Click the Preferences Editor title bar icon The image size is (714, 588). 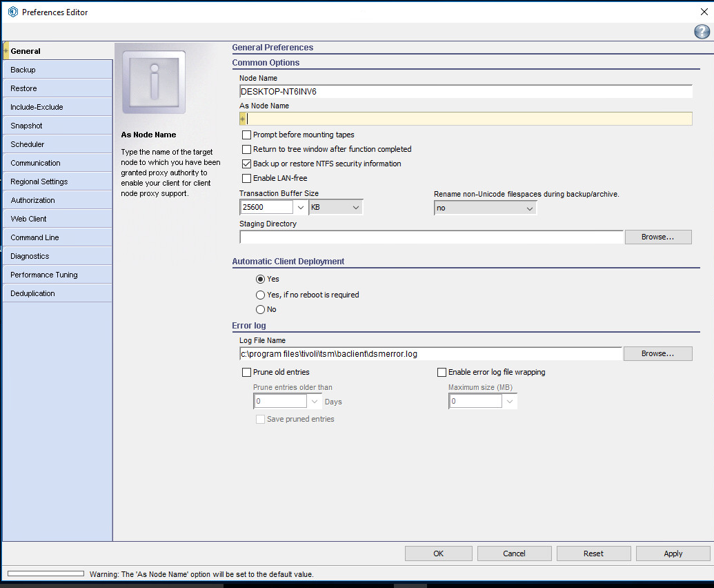point(12,12)
